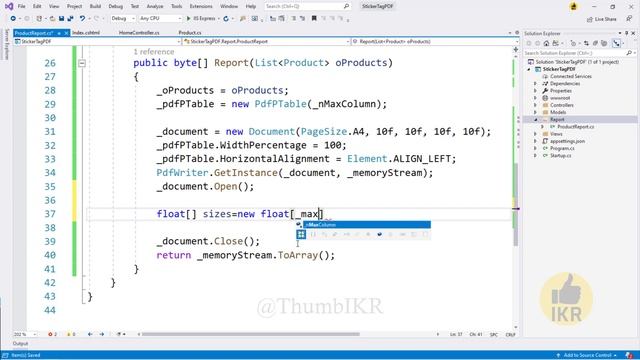Click the next issue arrow in editor footer
This screenshot has height=360, width=640.
[x=102, y=334]
